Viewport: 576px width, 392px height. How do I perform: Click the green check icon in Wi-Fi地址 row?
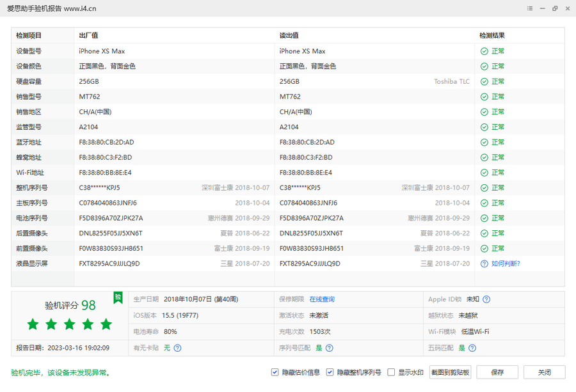pos(484,173)
